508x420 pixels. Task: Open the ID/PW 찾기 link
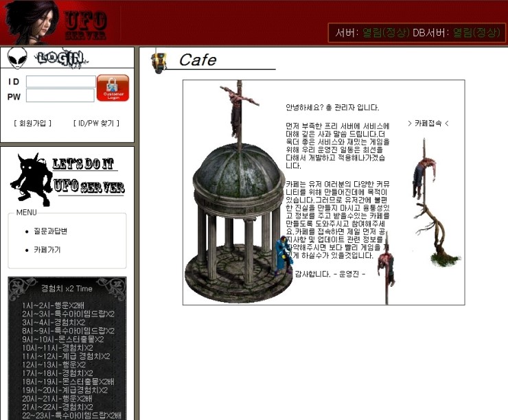[x=96, y=123]
